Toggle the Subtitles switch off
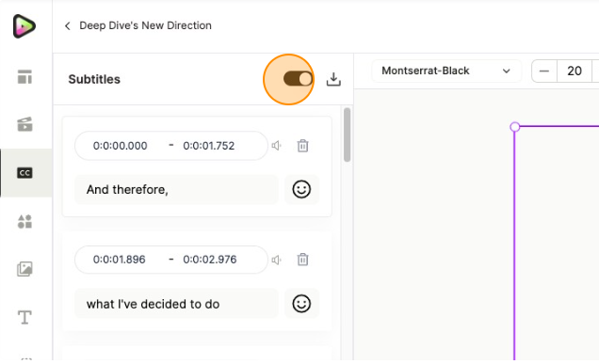Viewport: 599px width, 364px height. [298, 79]
